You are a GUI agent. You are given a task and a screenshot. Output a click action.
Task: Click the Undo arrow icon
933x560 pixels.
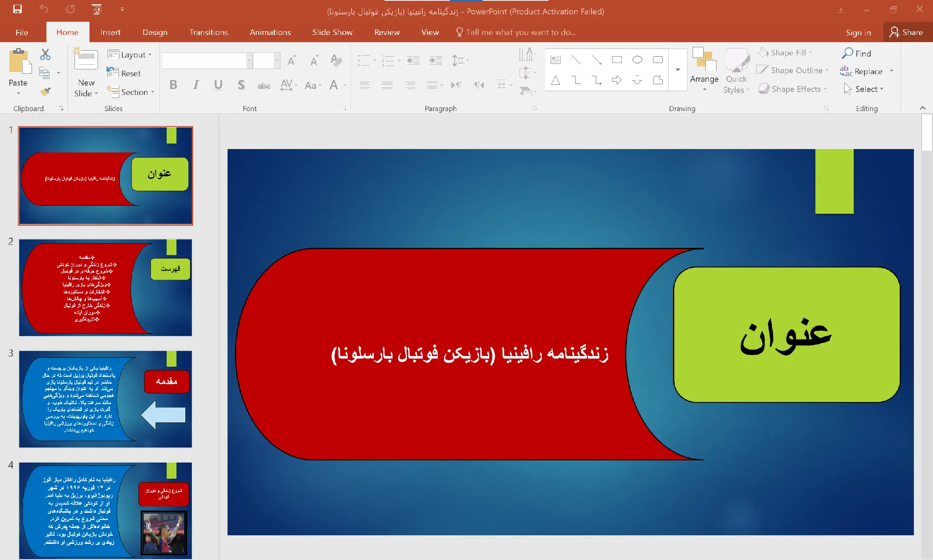point(44,9)
